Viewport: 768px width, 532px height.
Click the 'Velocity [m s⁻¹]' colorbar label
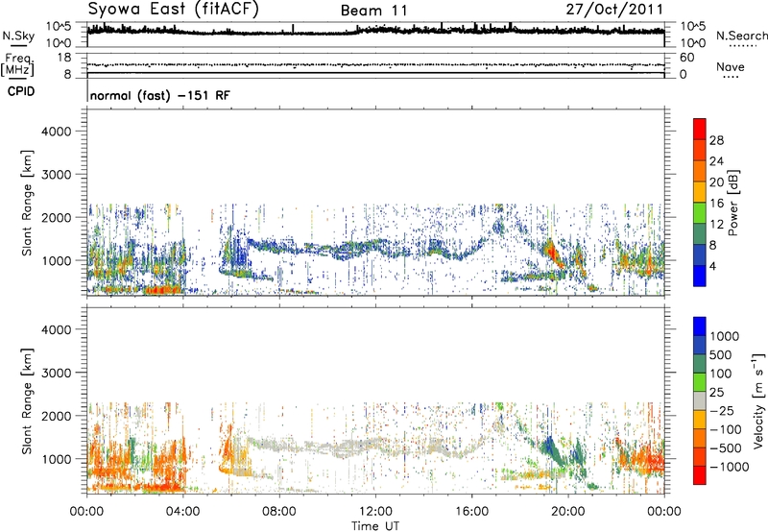pos(758,400)
